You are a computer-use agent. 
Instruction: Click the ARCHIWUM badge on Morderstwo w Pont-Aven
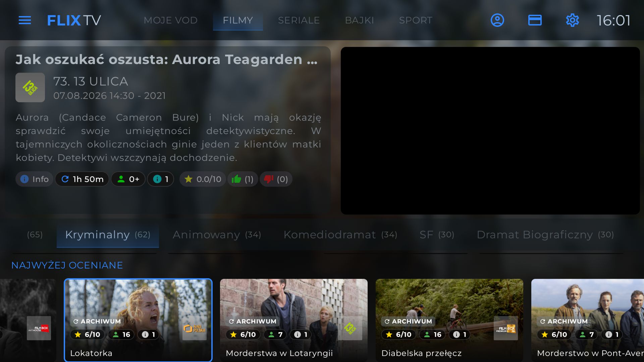click(x=564, y=321)
